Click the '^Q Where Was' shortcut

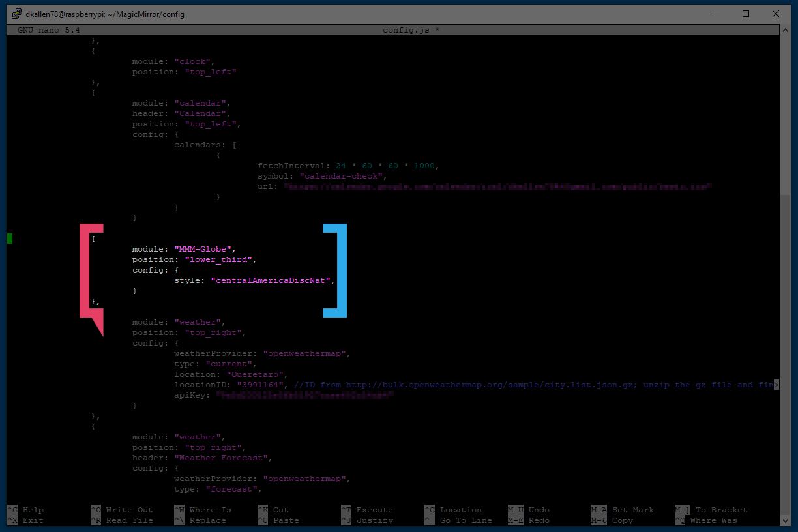[x=705, y=520]
